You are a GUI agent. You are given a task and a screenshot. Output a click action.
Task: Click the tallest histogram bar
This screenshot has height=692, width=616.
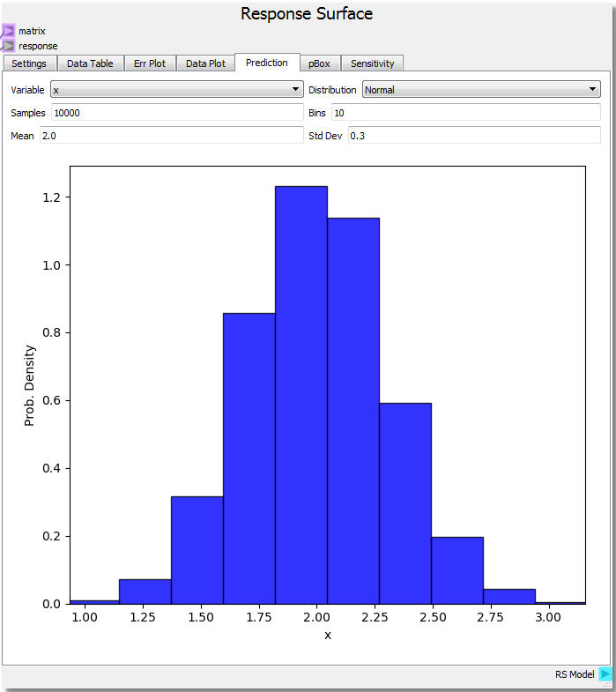coord(301,397)
